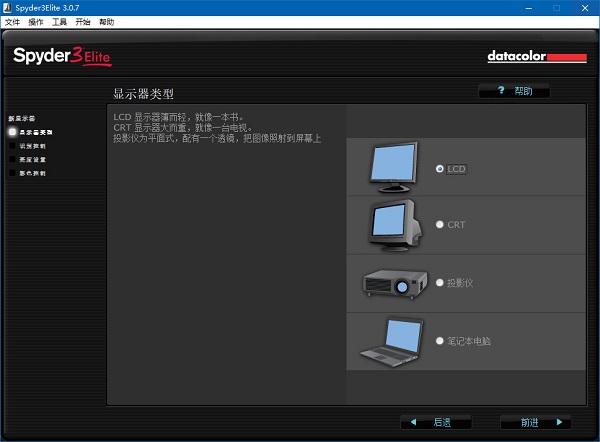Screen dimensions: 600x442
Task: Click the blue question mark icon
Action: pyautogui.click(x=501, y=90)
